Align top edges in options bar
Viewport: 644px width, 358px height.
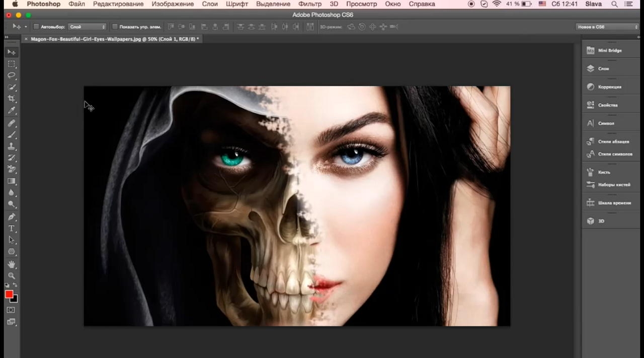coord(172,27)
